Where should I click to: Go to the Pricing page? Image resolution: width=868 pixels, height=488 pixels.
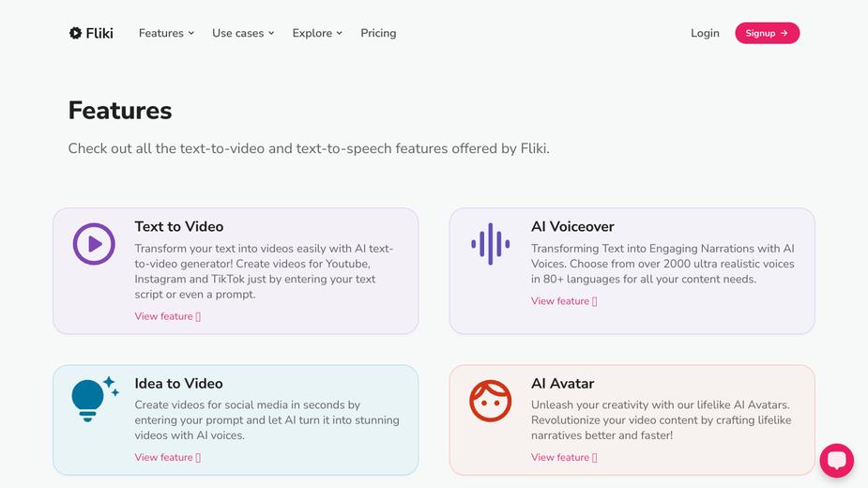pyautogui.click(x=378, y=33)
